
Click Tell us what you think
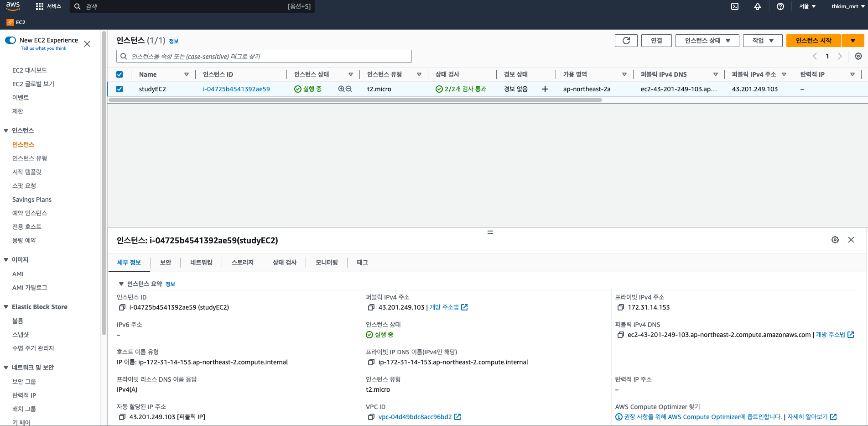click(x=43, y=48)
